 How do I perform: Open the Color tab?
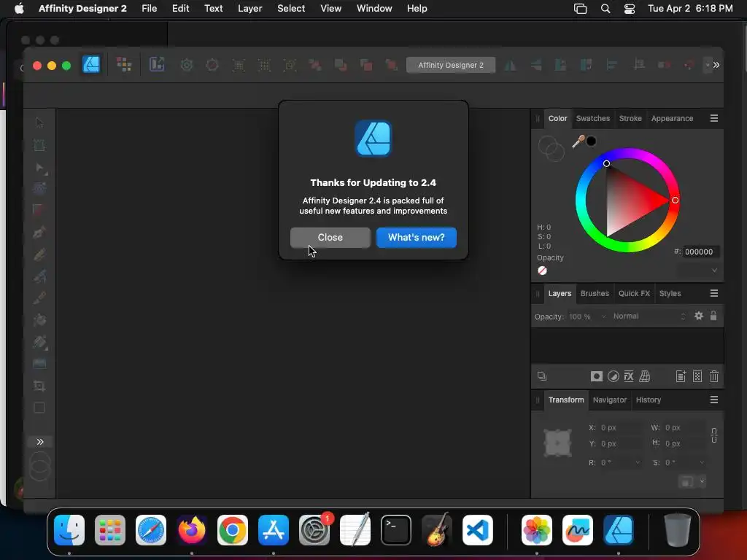(557, 118)
